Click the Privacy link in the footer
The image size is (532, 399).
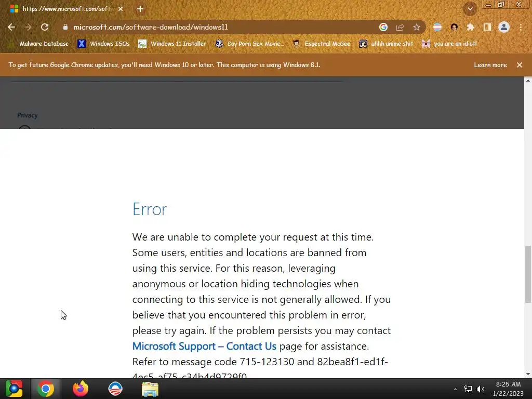(x=27, y=115)
